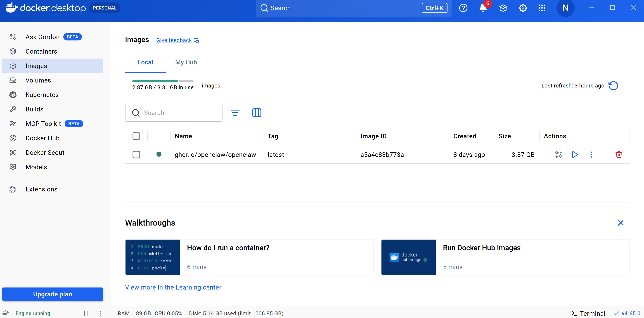Select Images in the sidebar

coord(52,66)
